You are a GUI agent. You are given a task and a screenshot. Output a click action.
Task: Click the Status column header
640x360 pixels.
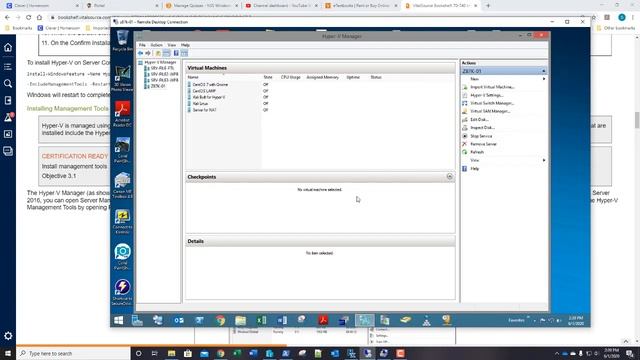coord(376,77)
